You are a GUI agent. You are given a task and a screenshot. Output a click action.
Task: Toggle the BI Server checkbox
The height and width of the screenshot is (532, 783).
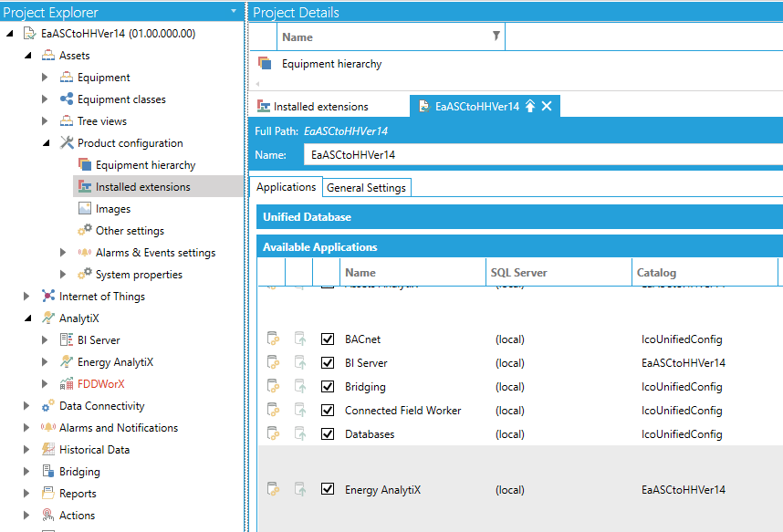point(328,363)
